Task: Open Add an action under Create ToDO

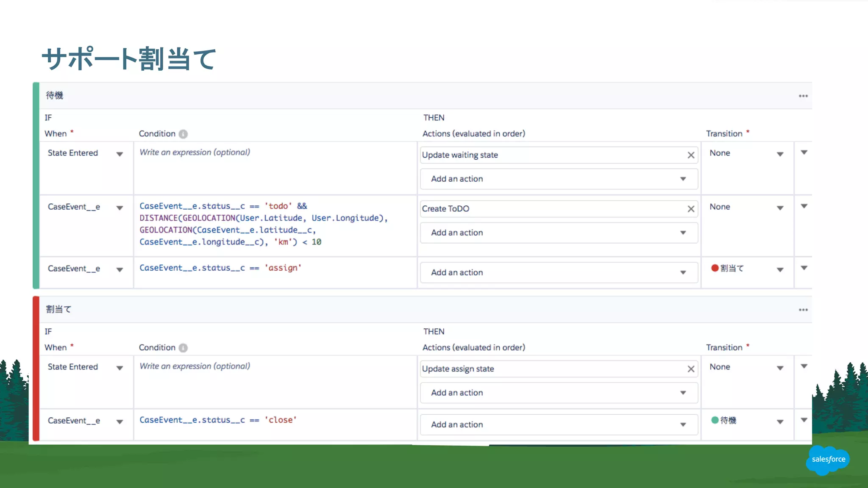Action: (559, 233)
